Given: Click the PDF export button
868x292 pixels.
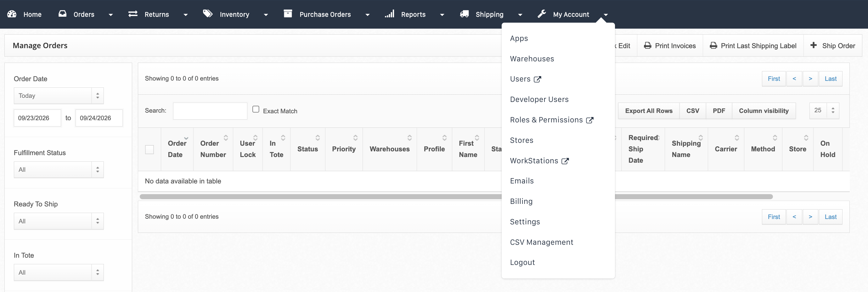Looking at the screenshot, I should 719,111.
